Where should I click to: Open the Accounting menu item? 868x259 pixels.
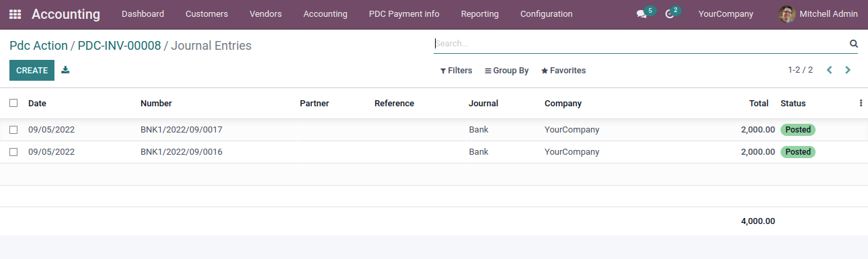pyautogui.click(x=325, y=14)
